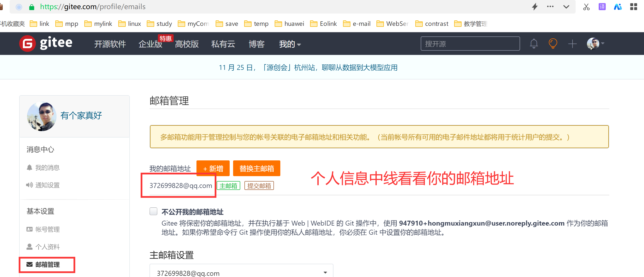Open the four-squares browser apps icon
The image size is (644, 277).
coord(633,7)
